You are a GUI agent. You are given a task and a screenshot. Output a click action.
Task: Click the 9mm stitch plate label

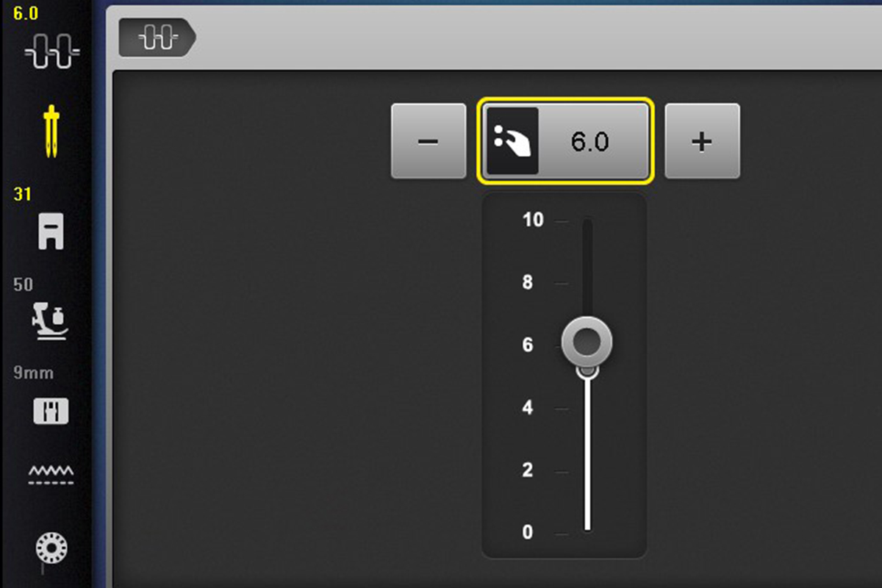point(34,373)
